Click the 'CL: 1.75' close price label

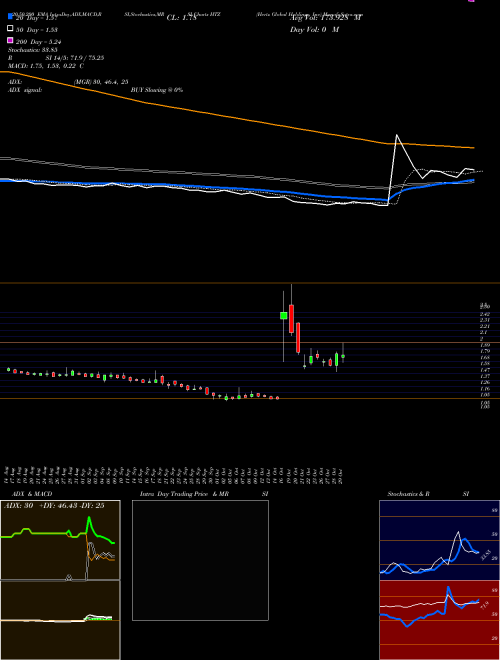[x=181, y=18]
